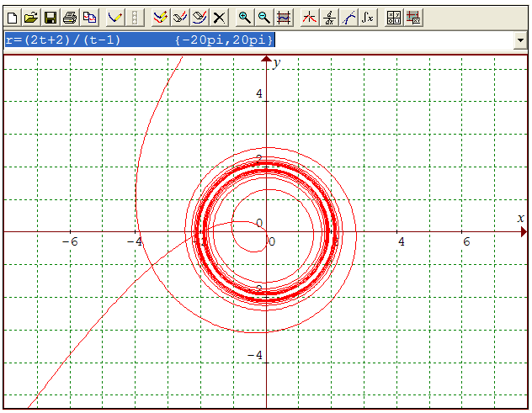
Task: Restore the default grid range icon
Action: 284,18
